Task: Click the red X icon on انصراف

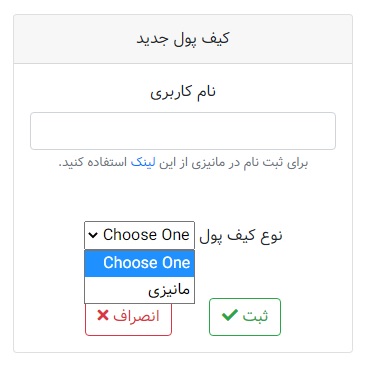Action: click(103, 315)
